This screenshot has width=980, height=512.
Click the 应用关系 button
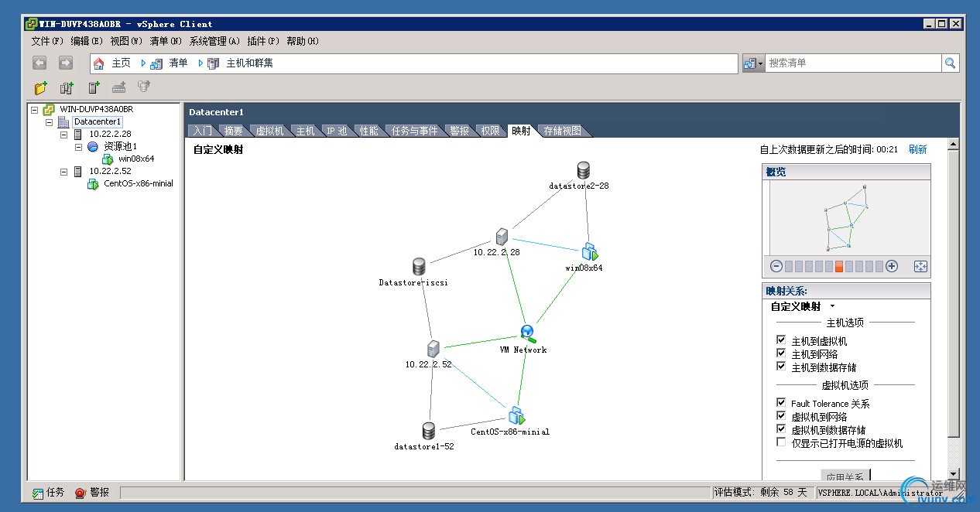click(846, 475)
